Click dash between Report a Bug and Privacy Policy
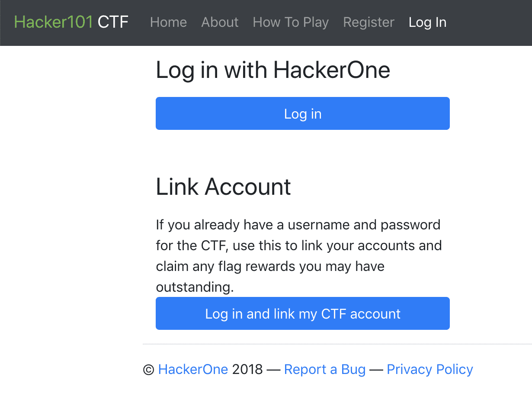The height and width of the screenshot is (406, 532). coord(376,369)
